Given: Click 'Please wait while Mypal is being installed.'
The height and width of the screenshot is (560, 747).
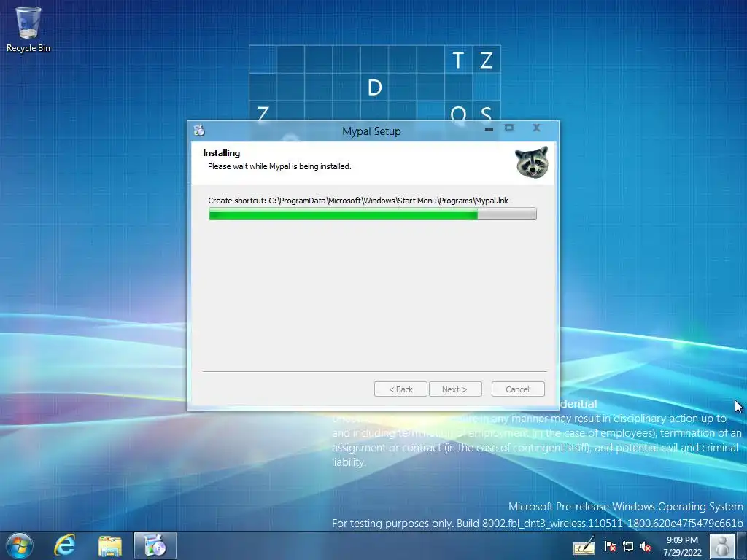Looking at the screenshot, I should (x=279, y=166).
